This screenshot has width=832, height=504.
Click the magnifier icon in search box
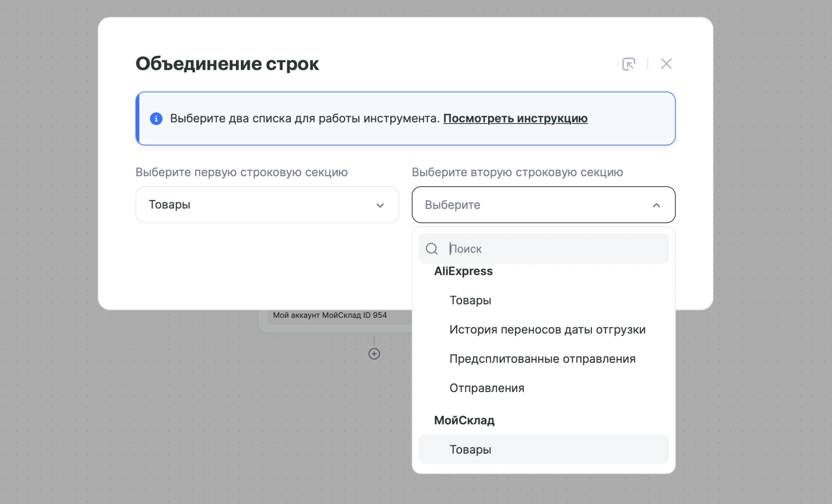tap(432, 249)
